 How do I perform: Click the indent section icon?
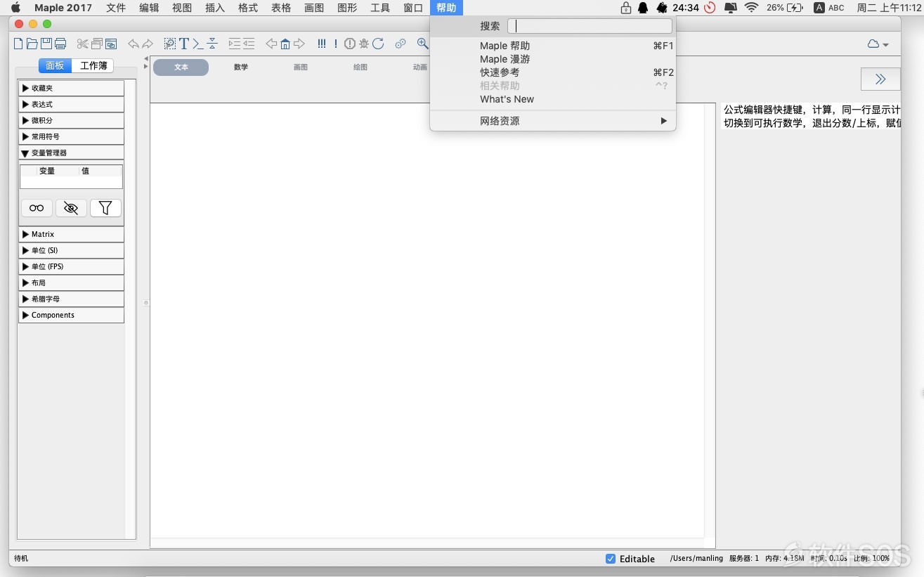234,44
